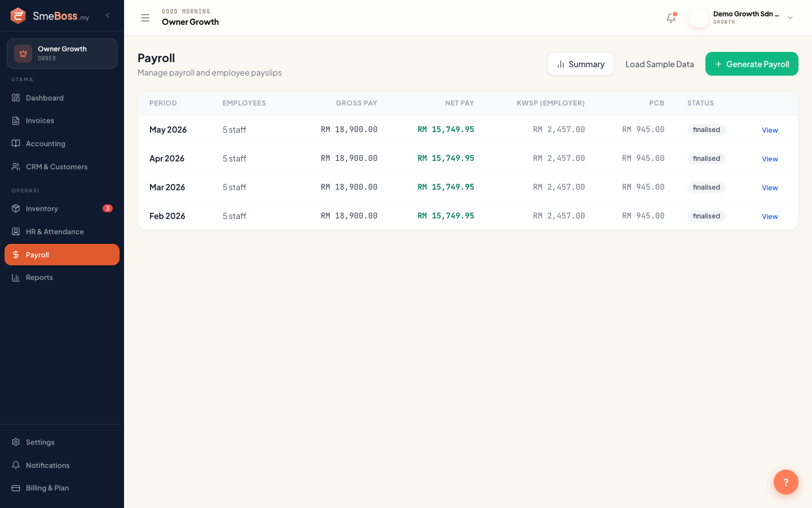View the May 2026 payroll
Screen dimensions: 812x508
tap(770, 130)
